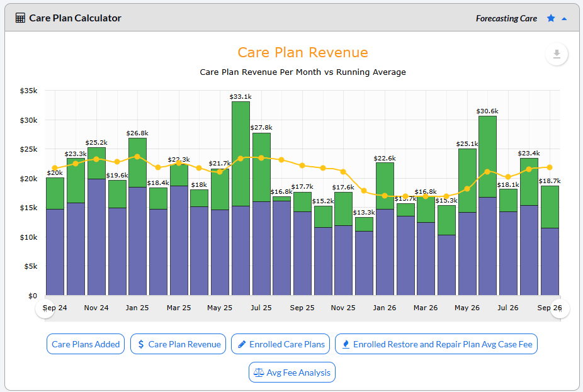Select the $15.2k bar label
This screenshot has width=583, height=392.
pyautogui.click(x=323, y=201)
